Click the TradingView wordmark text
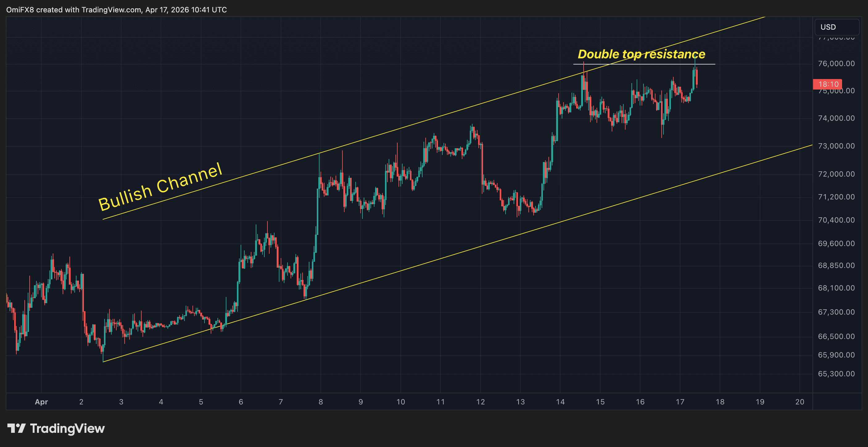The image size is (868, 447). click(67, 428)
